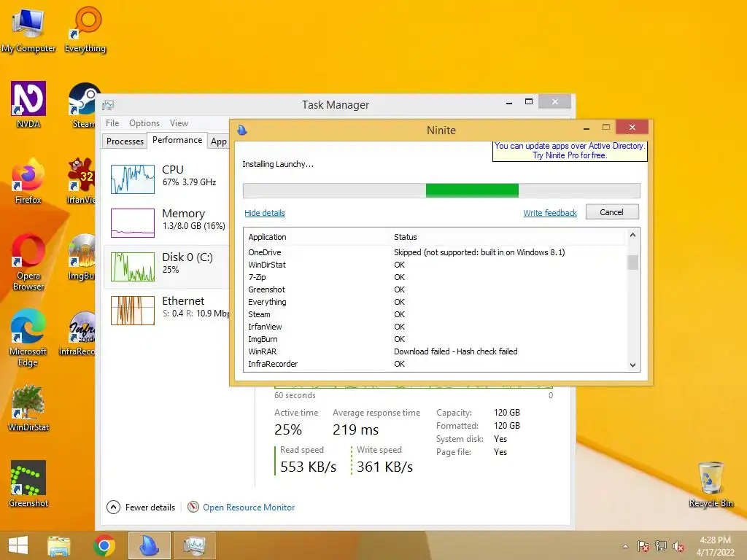Show hidden system tray icons
Image resolution: width=747 pixels, height=560 pixels.
[625, 546]
